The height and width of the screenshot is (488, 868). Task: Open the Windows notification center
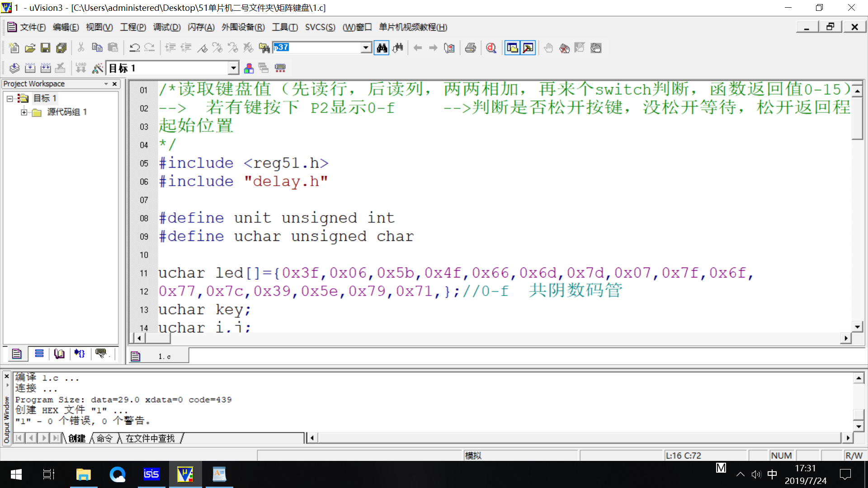pyautogui.click(x=845, y=474)
